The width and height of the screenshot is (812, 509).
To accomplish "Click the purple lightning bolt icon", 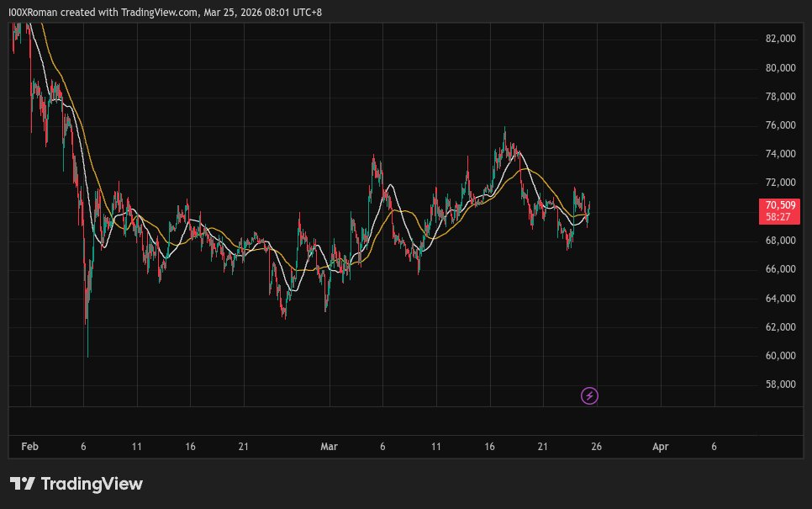I will 590,395.
